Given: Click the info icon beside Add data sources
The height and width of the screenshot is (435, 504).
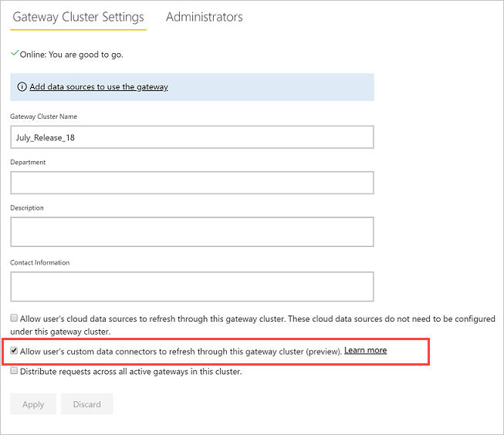Looking at the screenshot, I should [22, 86].
